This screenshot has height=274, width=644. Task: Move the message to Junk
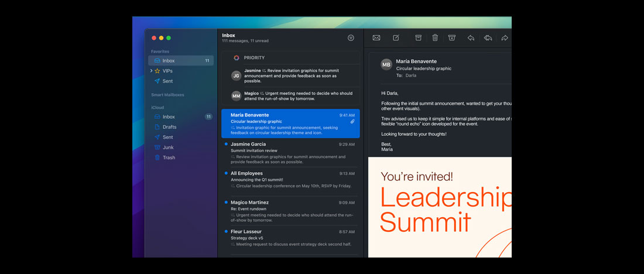click(451, 38)
